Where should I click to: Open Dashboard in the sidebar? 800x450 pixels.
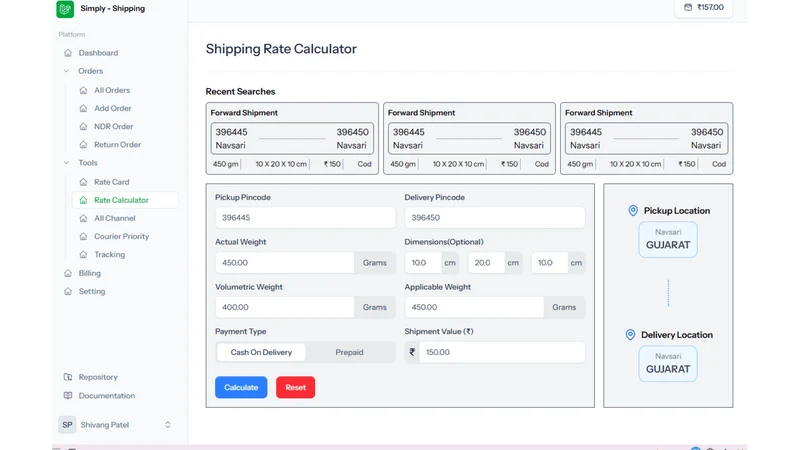click(98, 53)
